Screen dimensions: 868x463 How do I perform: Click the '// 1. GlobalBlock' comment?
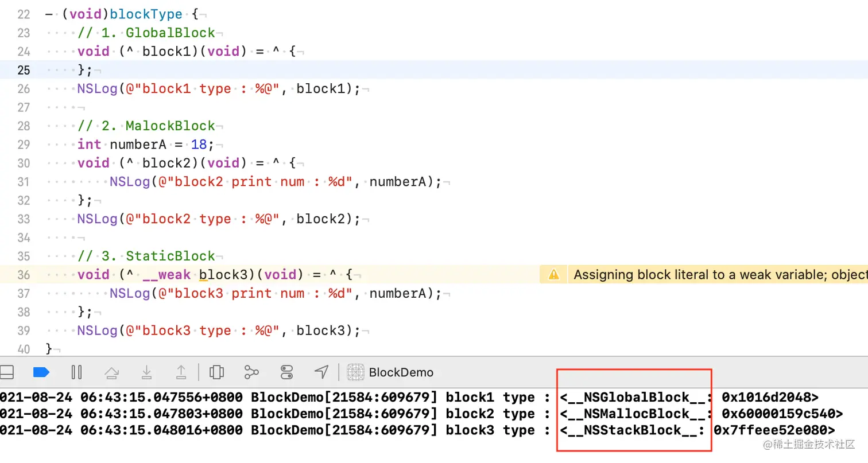click(146, 33)
